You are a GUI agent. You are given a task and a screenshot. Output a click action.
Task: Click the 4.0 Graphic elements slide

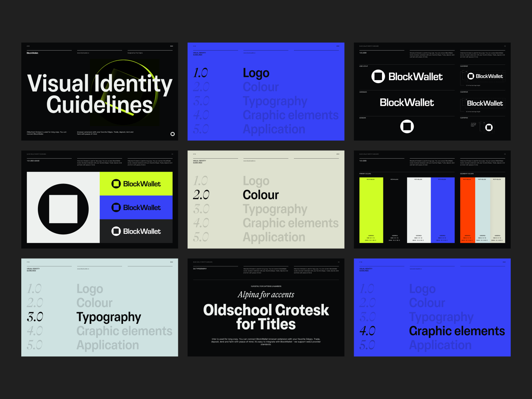point(457,331)
